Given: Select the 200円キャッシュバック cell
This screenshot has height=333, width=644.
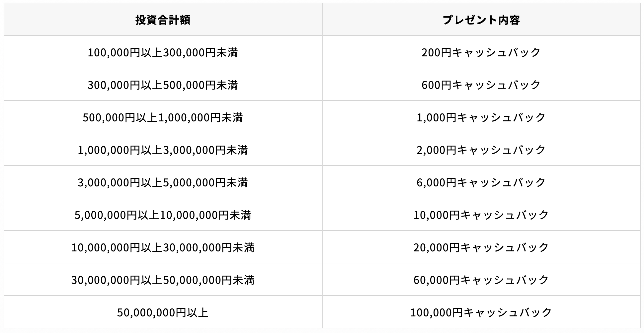Looking at the screenshot, I should (481, 52).
